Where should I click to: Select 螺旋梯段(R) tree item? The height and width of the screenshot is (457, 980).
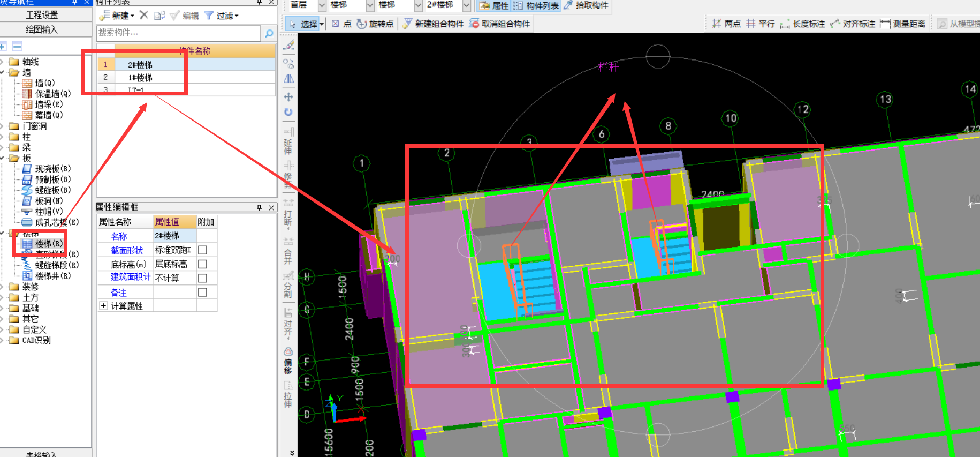coord(50,265)
